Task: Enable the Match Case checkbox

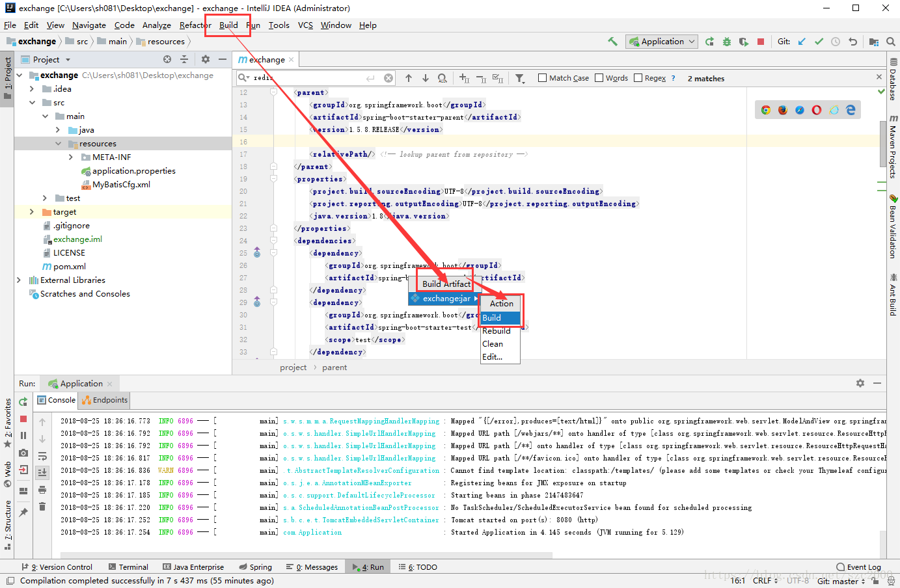Action: click(542, 78)
